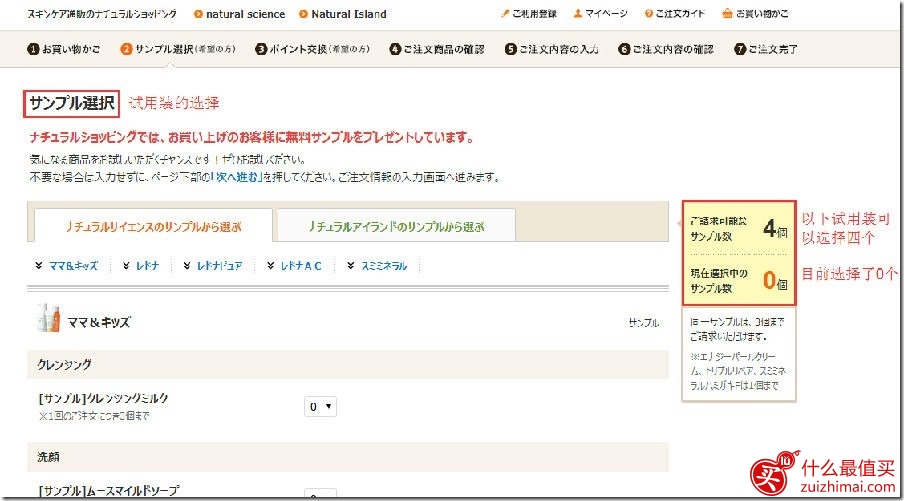Screen dimensions: 904x501
Task: Click the ママ&キッズ product thumbnail image
Action: [x=48, y=318]
